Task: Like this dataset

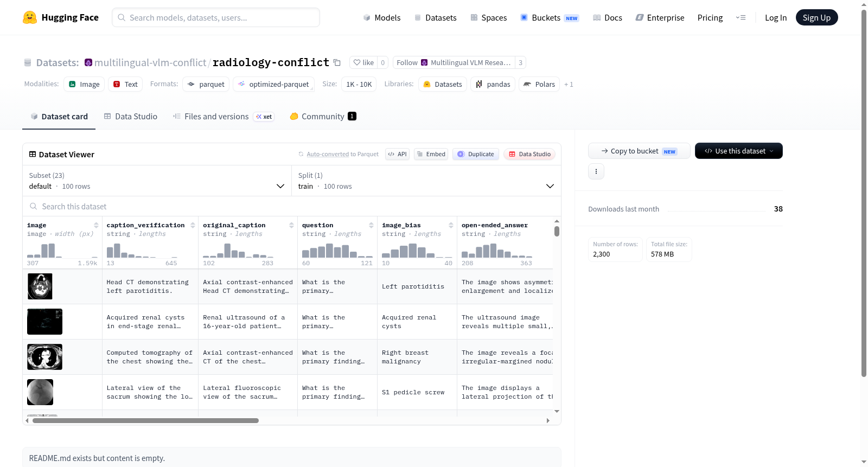Action: (363, 62)
